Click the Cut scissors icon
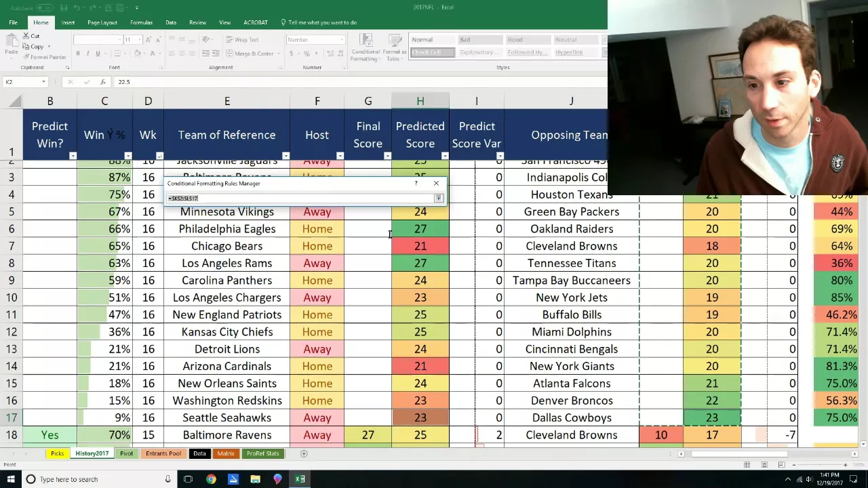868x488 pixels. 26,36
